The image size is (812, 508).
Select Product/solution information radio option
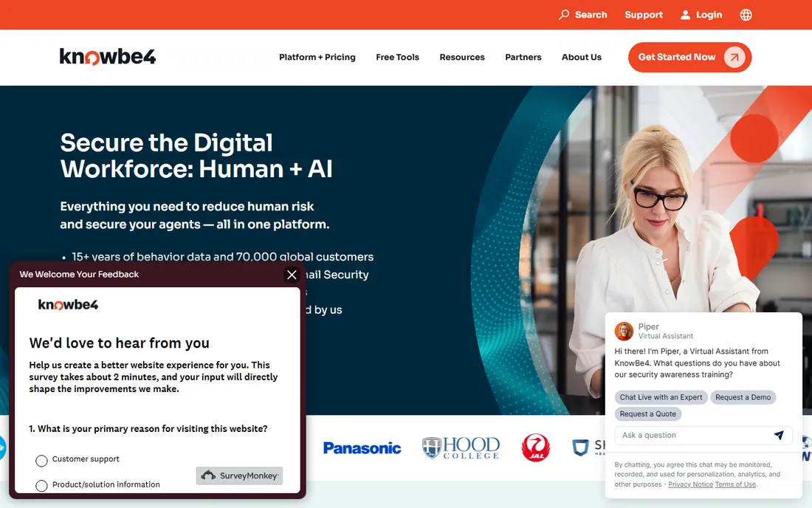tap(41, 485)
